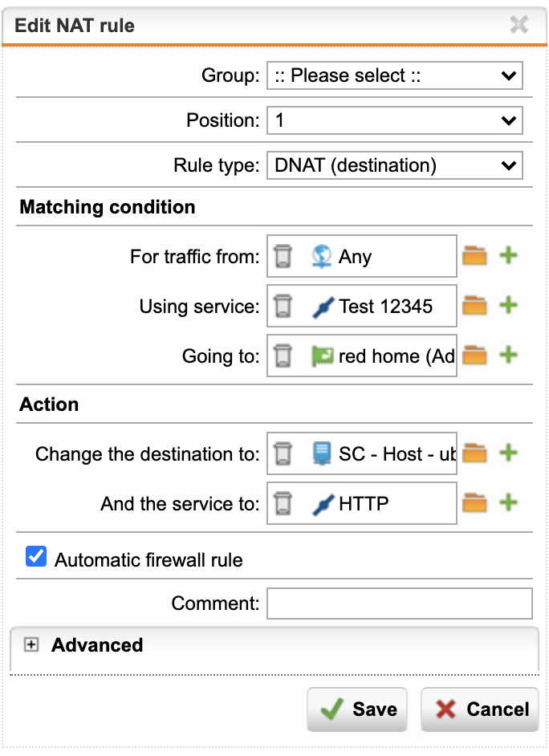Viewport: 549px width, 756px height.
Task: Cancel editing the NAT rule
Action: [480, 709]
